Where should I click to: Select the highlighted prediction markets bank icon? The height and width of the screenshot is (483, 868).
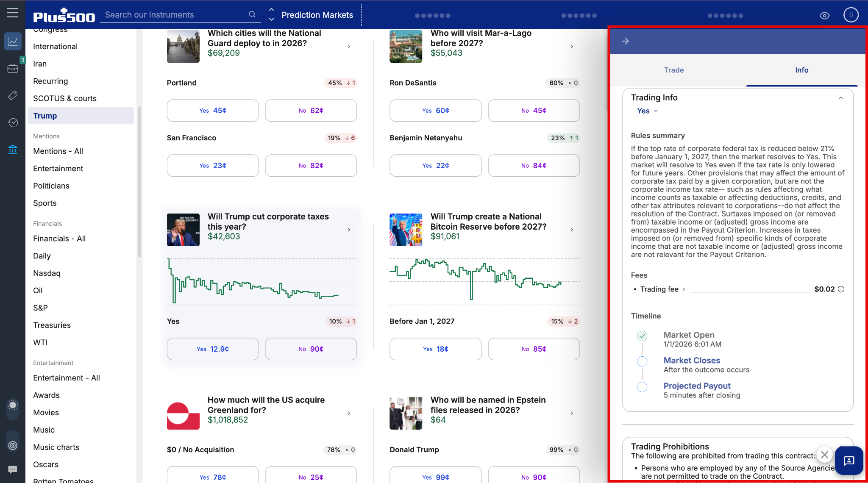[13, 149]
